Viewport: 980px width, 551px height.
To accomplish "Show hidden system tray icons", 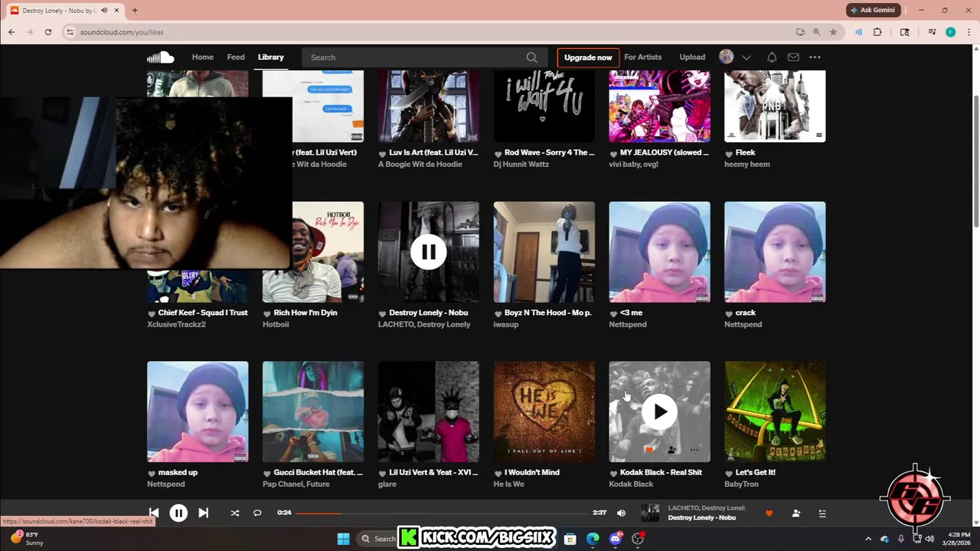I will (868, 539).
